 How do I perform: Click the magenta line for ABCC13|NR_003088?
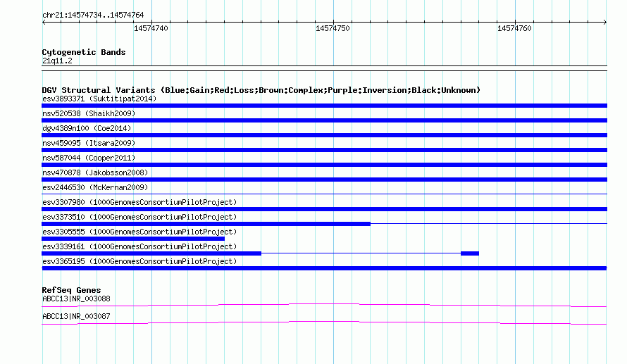(324, 306)
